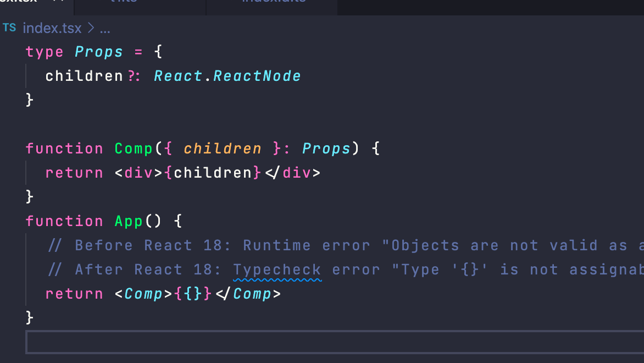Click the App function name
644x363 pixels.
[129, 221]
